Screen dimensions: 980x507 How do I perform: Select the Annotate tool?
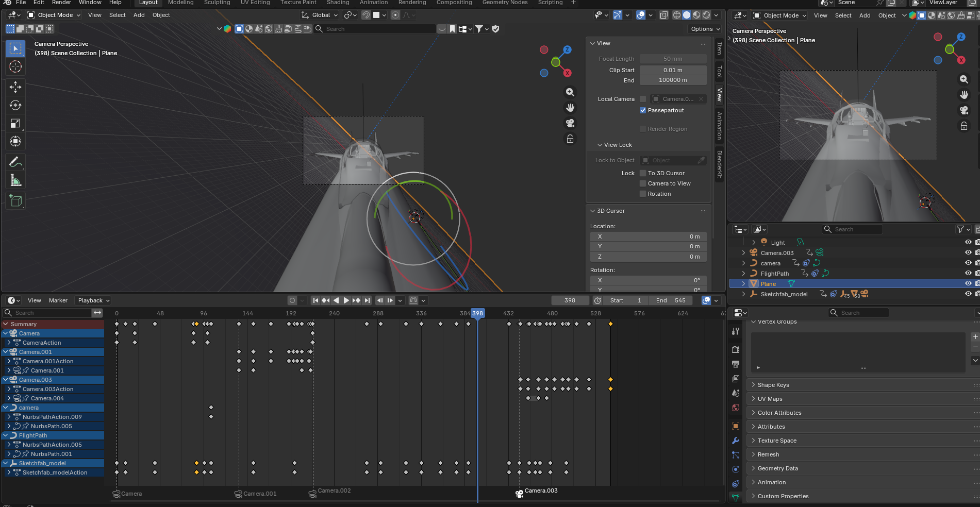pyautogui.click(x=15, y=162)
